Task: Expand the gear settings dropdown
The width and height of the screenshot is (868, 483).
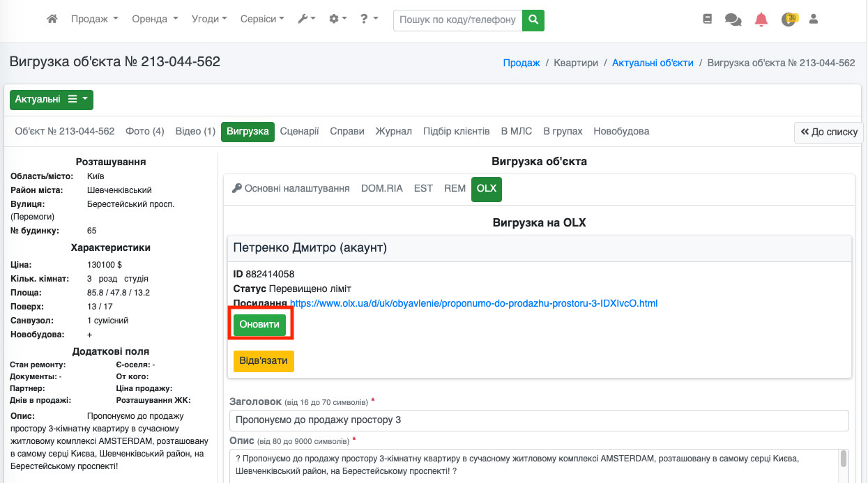Action: click(x=337, y=20)
